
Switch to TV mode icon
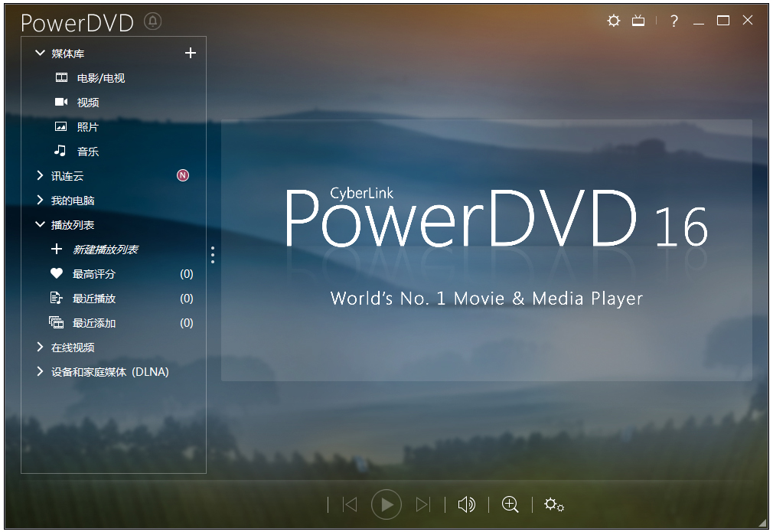tap(638, 21)
